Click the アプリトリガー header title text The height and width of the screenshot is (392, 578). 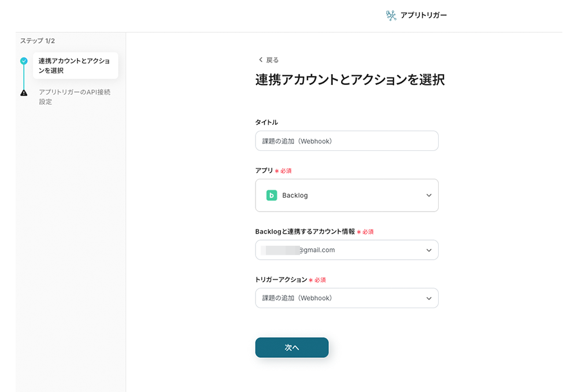point(423,16)
